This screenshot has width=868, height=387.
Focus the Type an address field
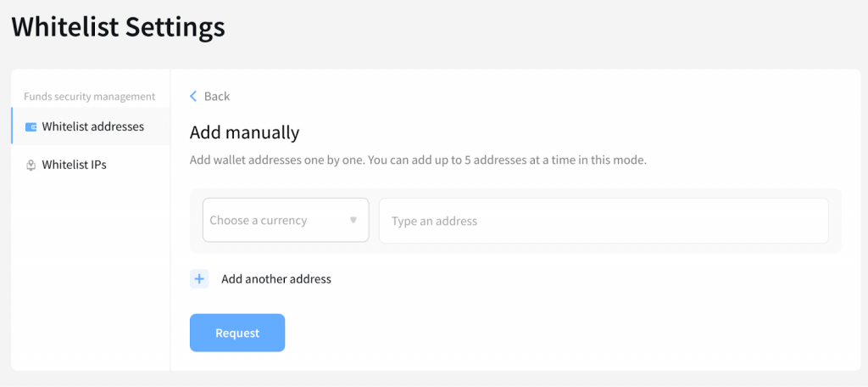604,221
